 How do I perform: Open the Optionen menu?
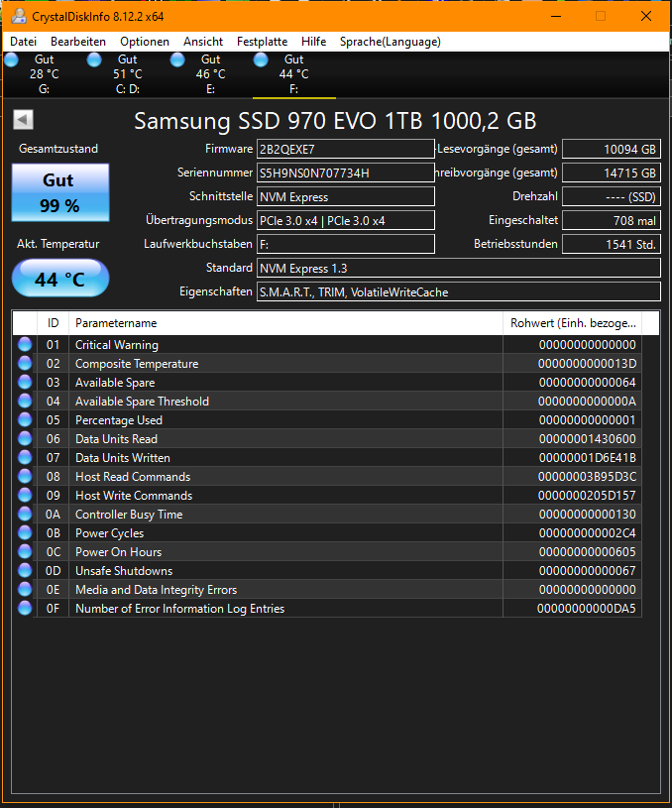point(145,42)
